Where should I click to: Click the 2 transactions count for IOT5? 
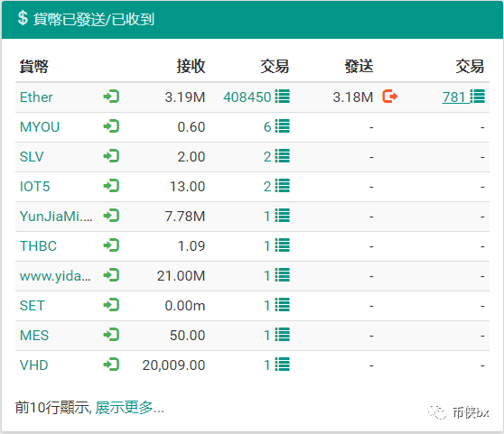(x=267, y=187)
